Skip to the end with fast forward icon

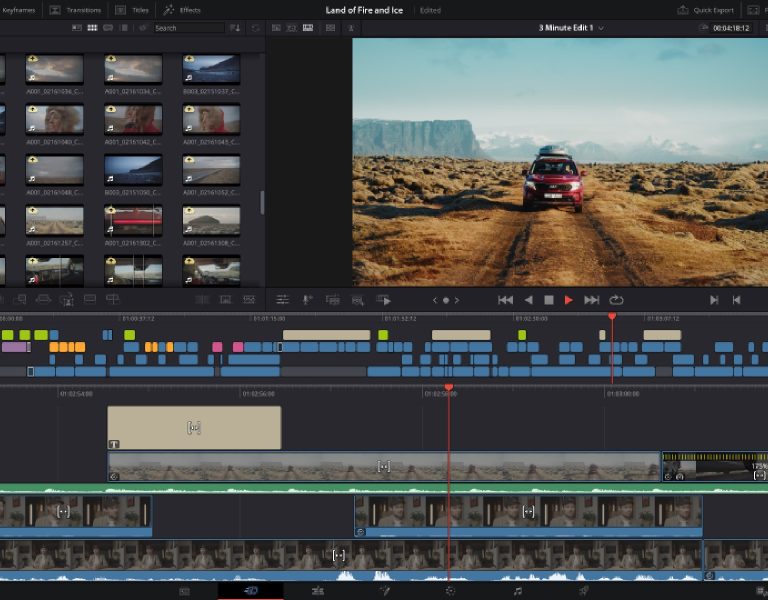591,300
